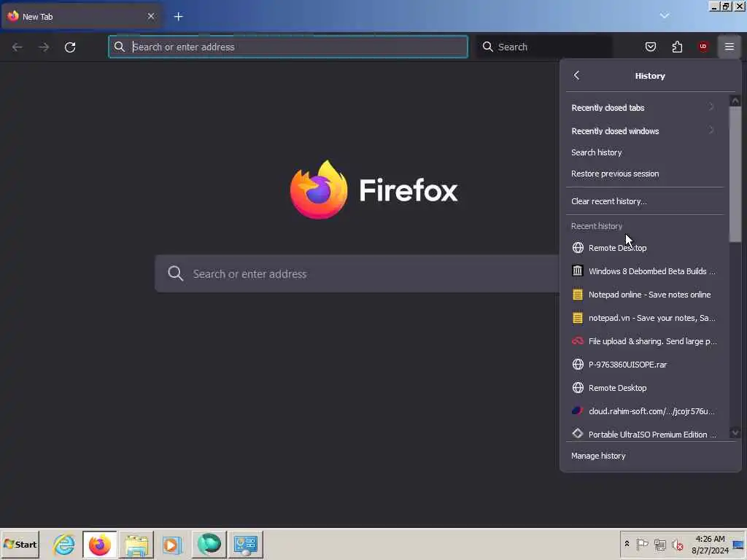
Task: Click the browser forward arrow
Action: [43, 47]
